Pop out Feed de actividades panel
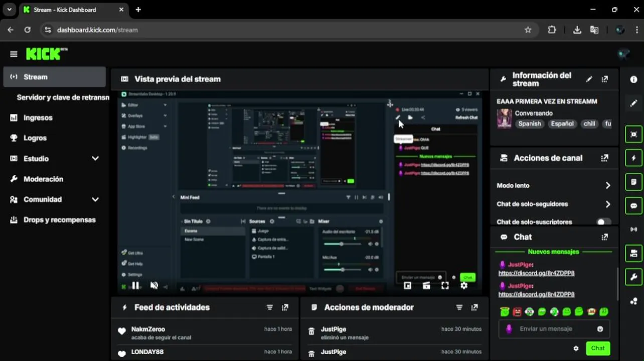Viewport: 644px width, 361px height. click(285, 307)
